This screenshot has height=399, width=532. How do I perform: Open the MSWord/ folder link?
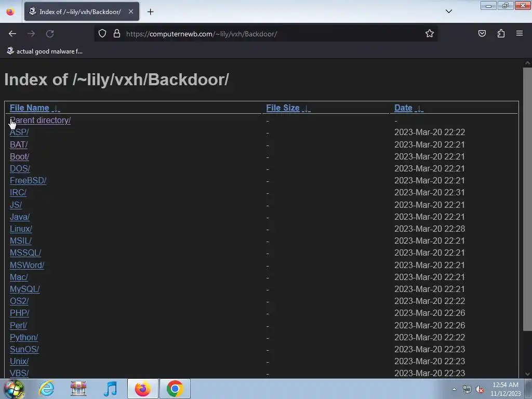(27, 265)
